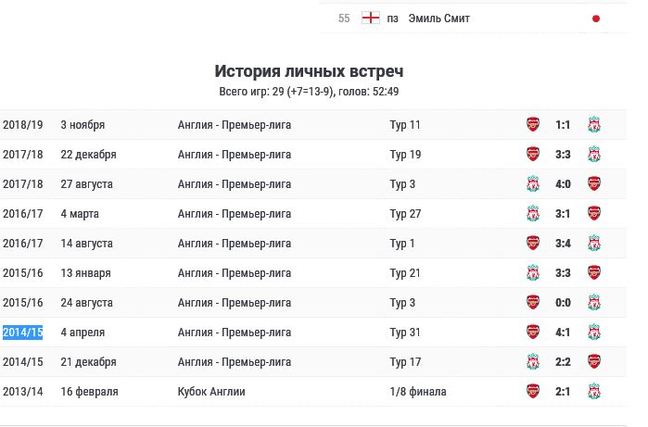Click the 1/8 финала round label
Image resolution: width=648 pixels, height=427 pixels.
418,391
